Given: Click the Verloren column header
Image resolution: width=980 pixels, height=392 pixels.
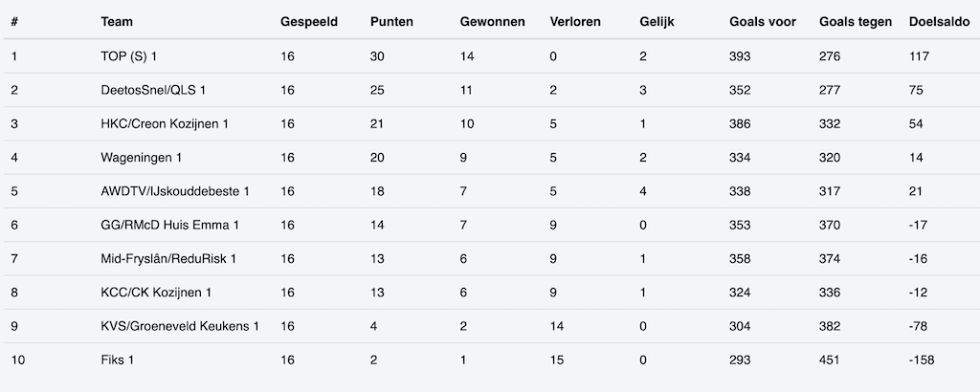Looking at the screenshot, I should pyautogui.click(x=576, y=22).
